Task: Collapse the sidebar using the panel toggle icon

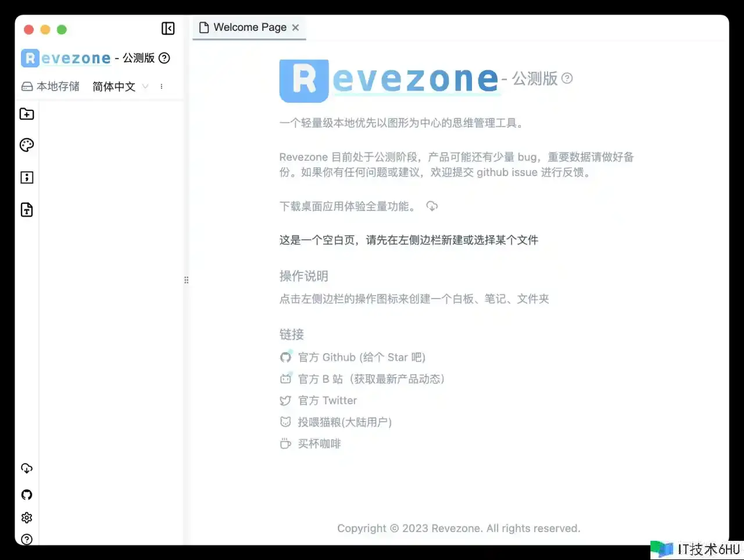Action: (x=168, y=28)
